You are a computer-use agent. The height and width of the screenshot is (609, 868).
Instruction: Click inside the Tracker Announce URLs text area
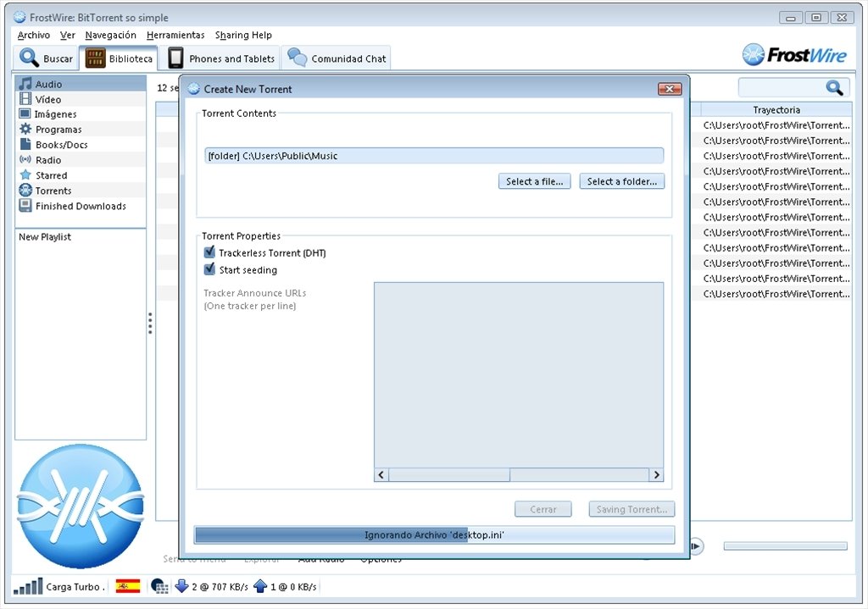(519, 375)
